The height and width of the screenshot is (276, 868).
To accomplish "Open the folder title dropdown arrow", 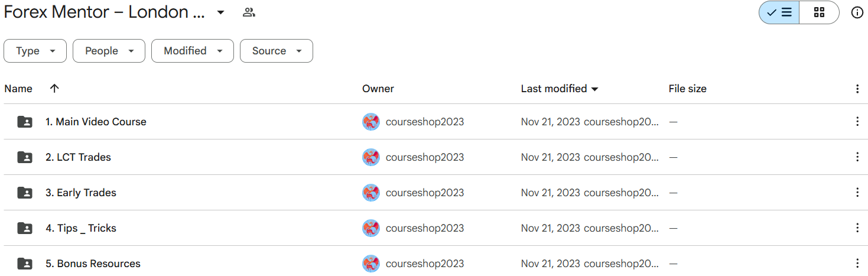I will click(220, 12).
